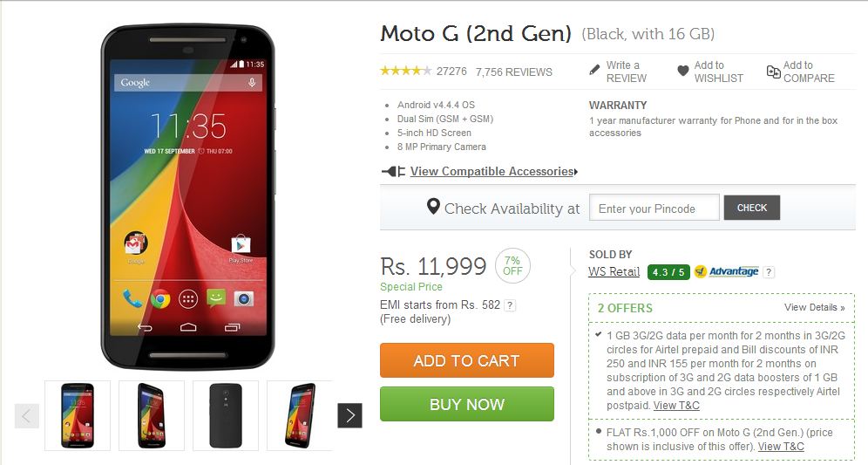Select the angled second phone thumbnail
The image size is (868, 465).
[x=151, y=415]
